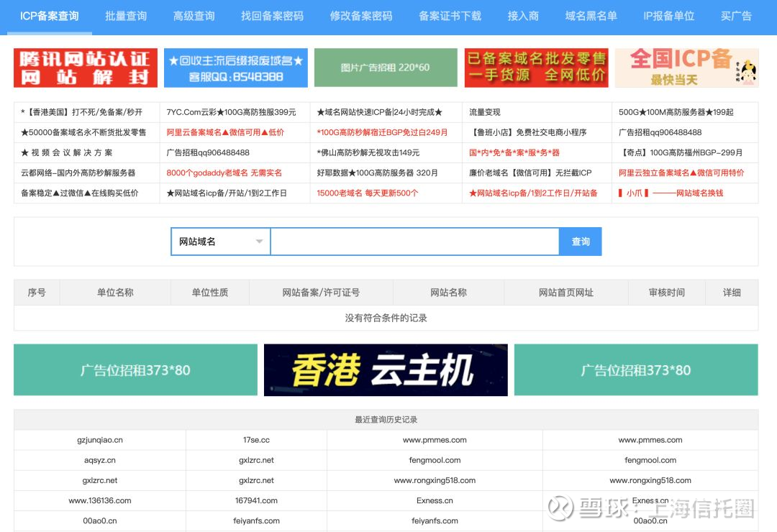Open the 批量查询 tab
The image size is (777, 532).
126,16
